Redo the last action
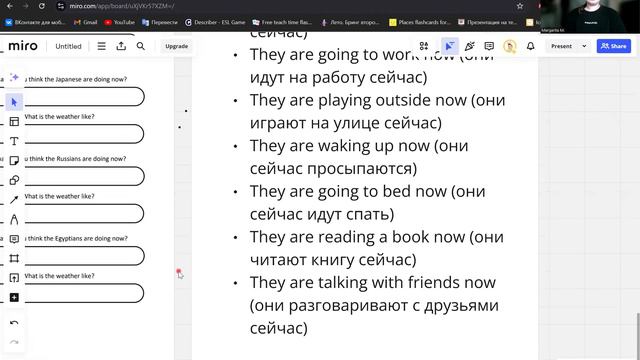Screen dimensions: 640x360 [x=14, y=342]
